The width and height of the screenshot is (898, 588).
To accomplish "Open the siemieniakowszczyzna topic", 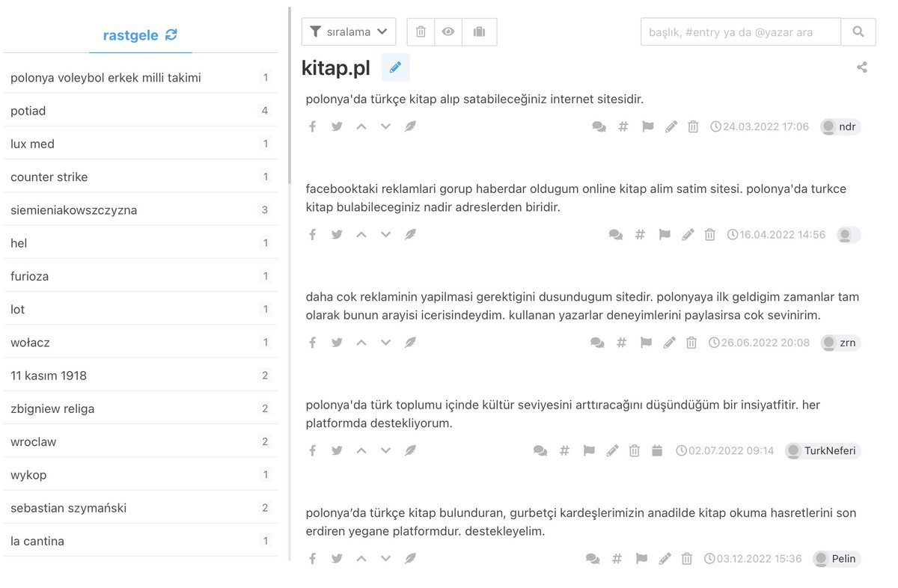I will pos(140,210).
